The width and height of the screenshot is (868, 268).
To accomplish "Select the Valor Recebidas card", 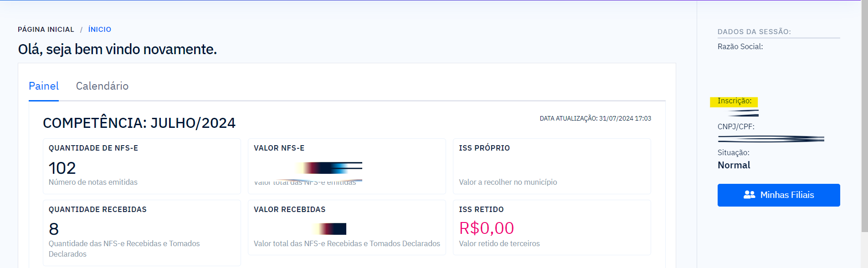I will [346, 228].
